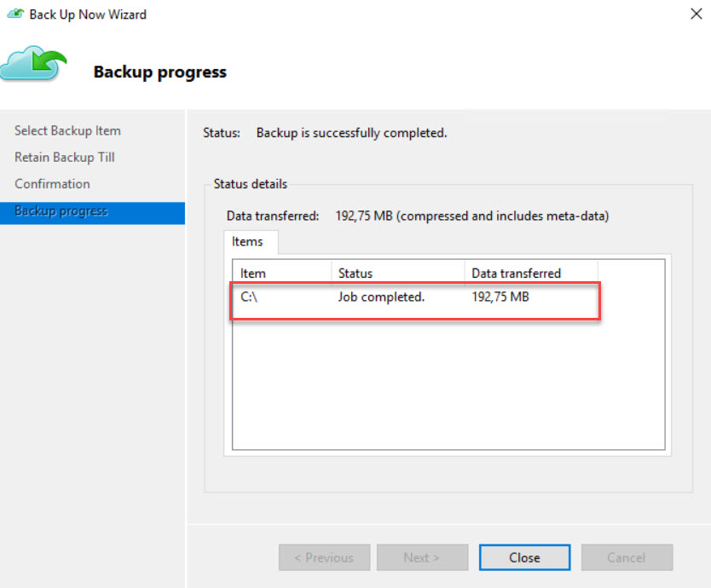
Task: Click the 'Job completed.' status cell
Action: (x=381, y=297)
